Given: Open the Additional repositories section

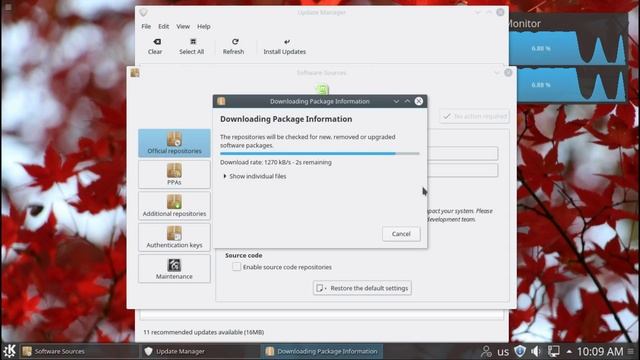Looking at the screenshot, I should (174, 206).
